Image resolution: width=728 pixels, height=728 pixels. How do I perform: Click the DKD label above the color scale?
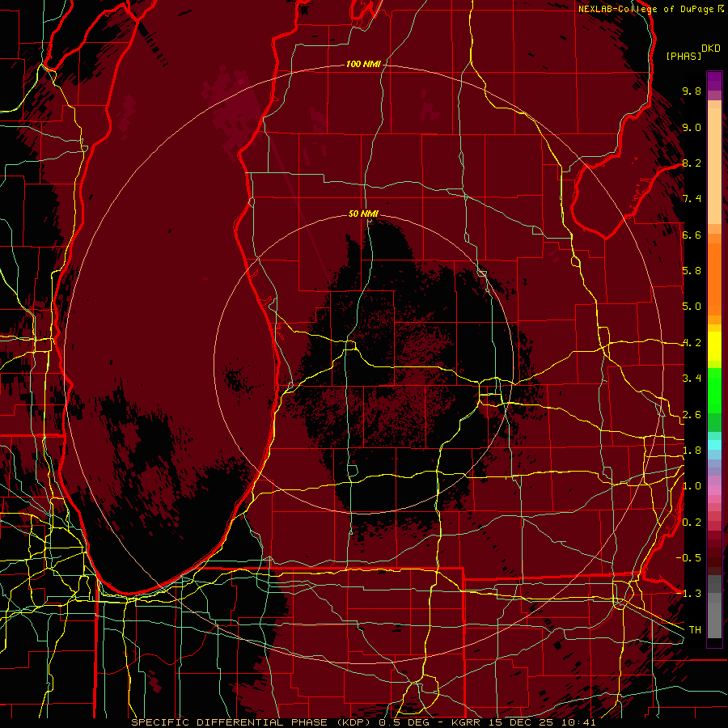[711, 49]
